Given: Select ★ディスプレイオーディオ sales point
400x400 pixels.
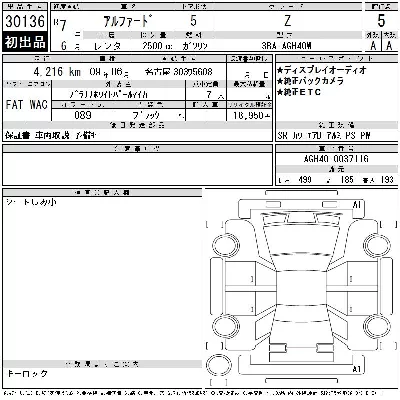Looking at the screenshot, I should pos(321,70).
